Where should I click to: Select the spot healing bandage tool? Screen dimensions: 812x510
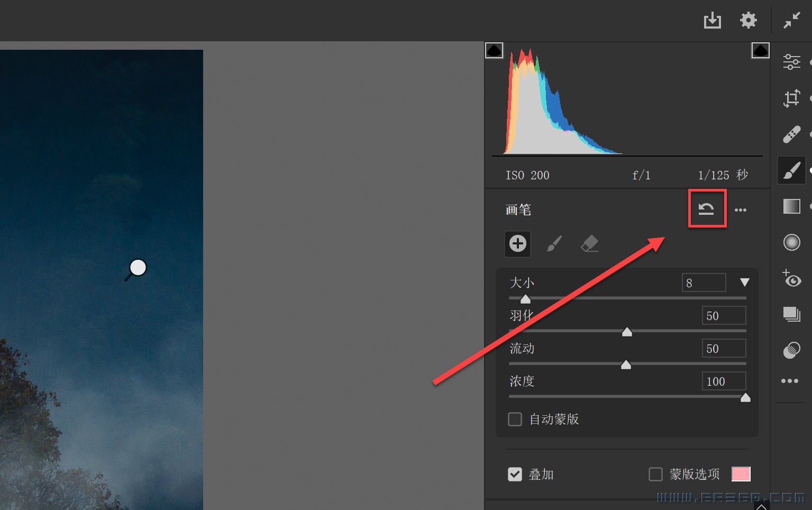[791, 134]
